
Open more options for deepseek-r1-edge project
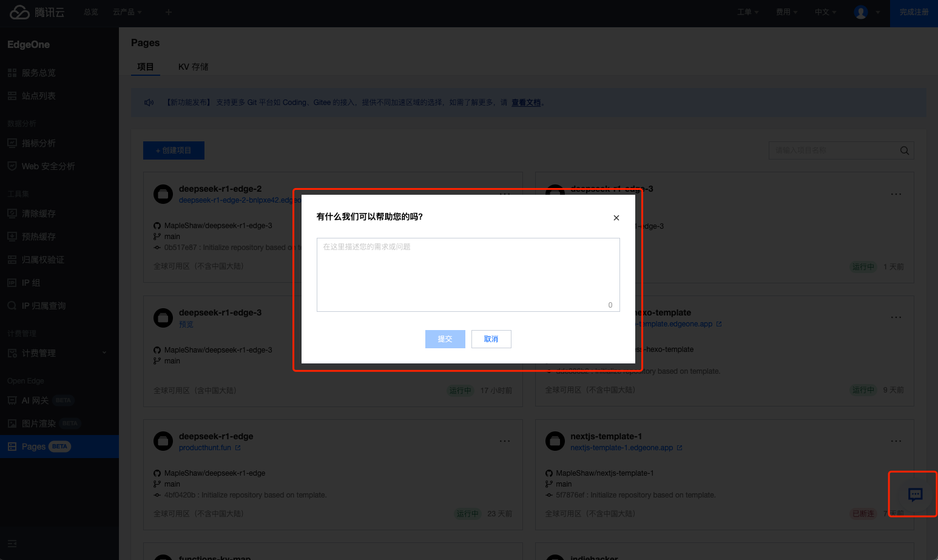point(504,441)
